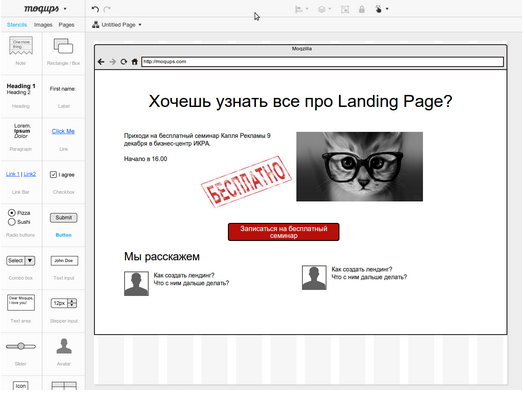Click the Submit button stencil

click(63, 218)
